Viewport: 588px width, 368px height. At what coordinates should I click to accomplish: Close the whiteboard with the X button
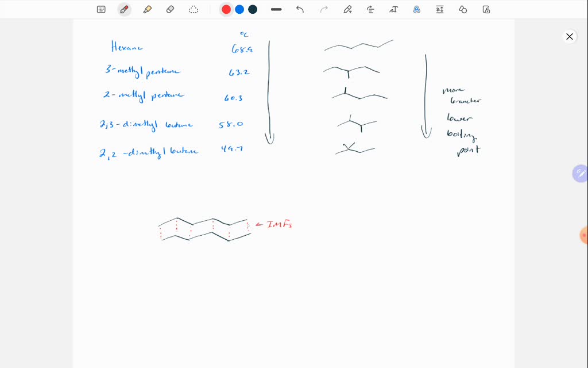pos(569,36)
